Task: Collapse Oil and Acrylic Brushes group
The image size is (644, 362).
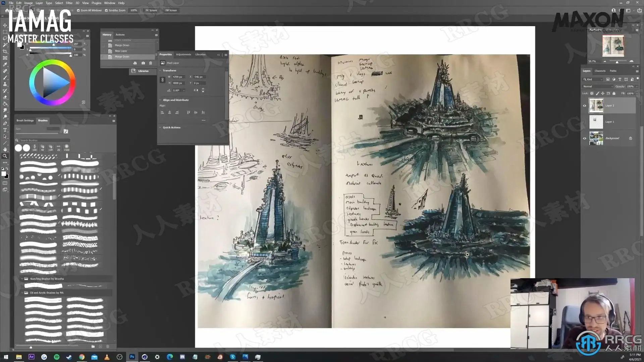Action: click(x=22, y=293)
